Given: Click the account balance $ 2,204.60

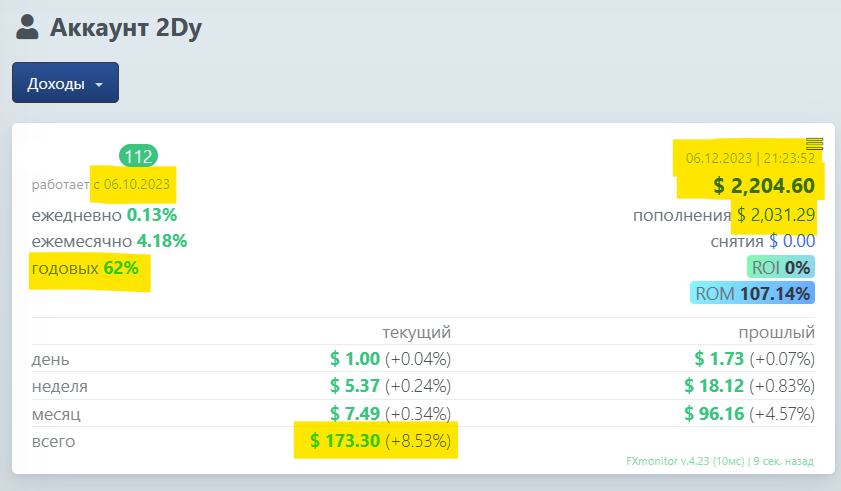Looking at the screenshot, I should coord(764,185).
